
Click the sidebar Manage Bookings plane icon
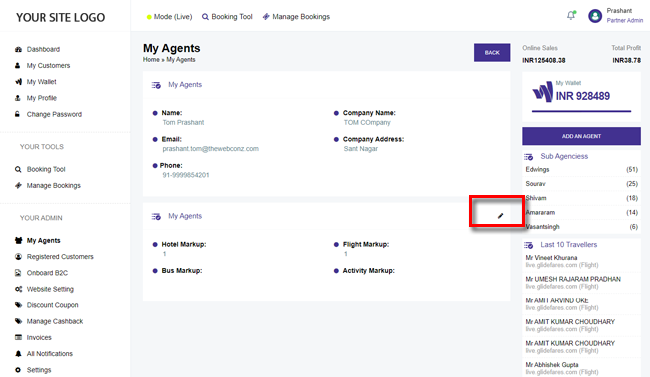coord(18,185)
